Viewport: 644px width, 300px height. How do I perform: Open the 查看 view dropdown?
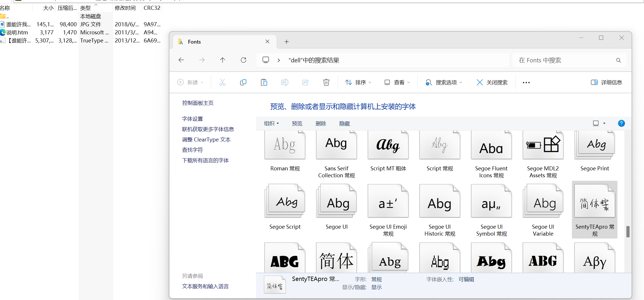[397, 83]
